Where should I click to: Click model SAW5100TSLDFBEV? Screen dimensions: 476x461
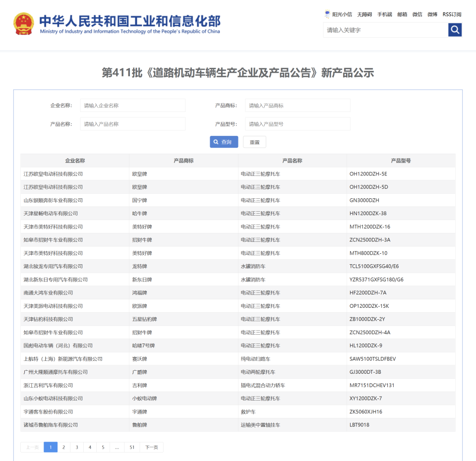372,359
